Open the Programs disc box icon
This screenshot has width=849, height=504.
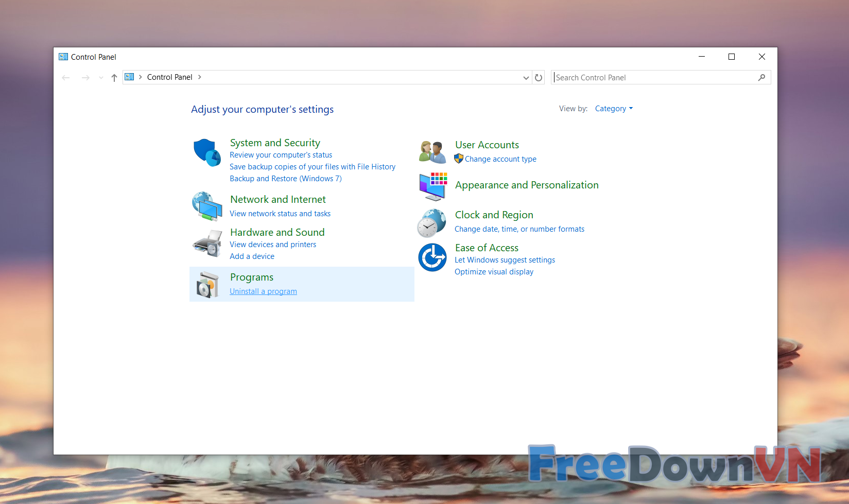pos(207,285)
